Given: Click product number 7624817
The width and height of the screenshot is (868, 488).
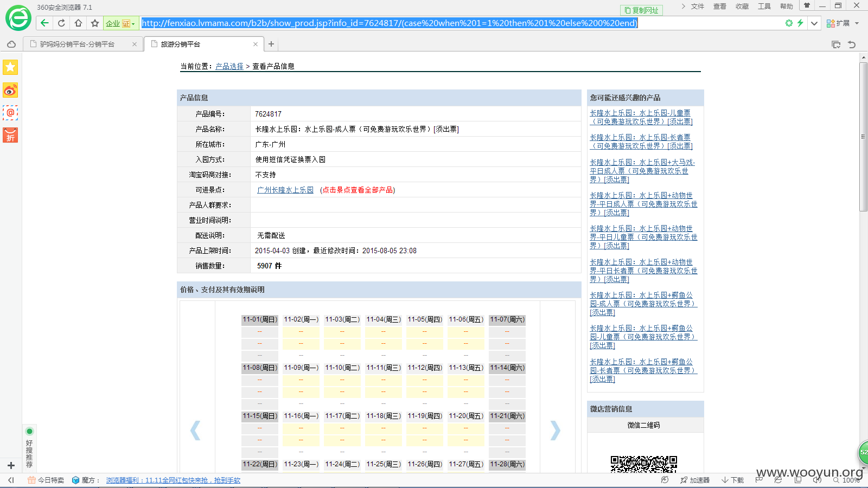Looking at the screenshot, I should click(268, 114).
